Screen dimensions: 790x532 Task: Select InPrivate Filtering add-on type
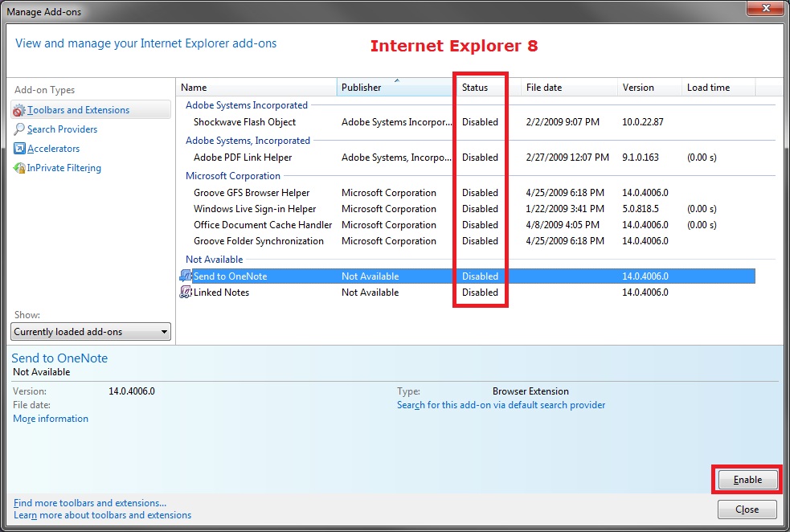point(64,168)
